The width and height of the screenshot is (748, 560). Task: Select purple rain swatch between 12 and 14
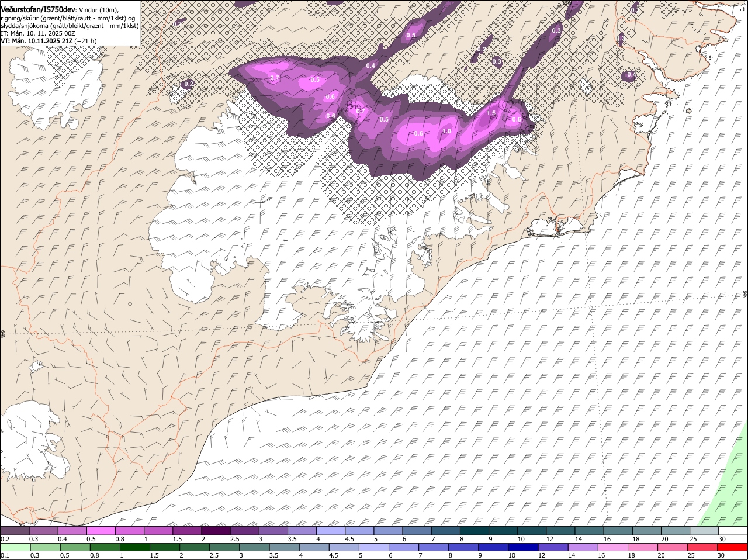pos(553,547)
